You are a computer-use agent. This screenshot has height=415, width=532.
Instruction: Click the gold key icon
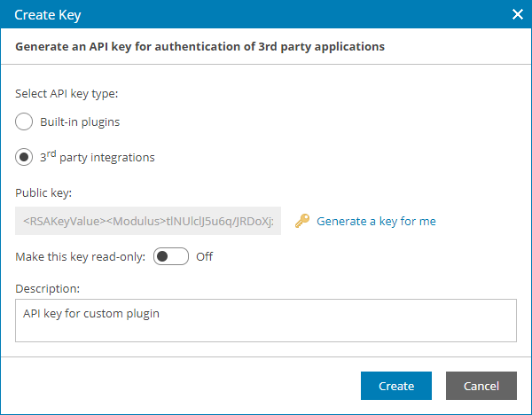coord(302,222)
